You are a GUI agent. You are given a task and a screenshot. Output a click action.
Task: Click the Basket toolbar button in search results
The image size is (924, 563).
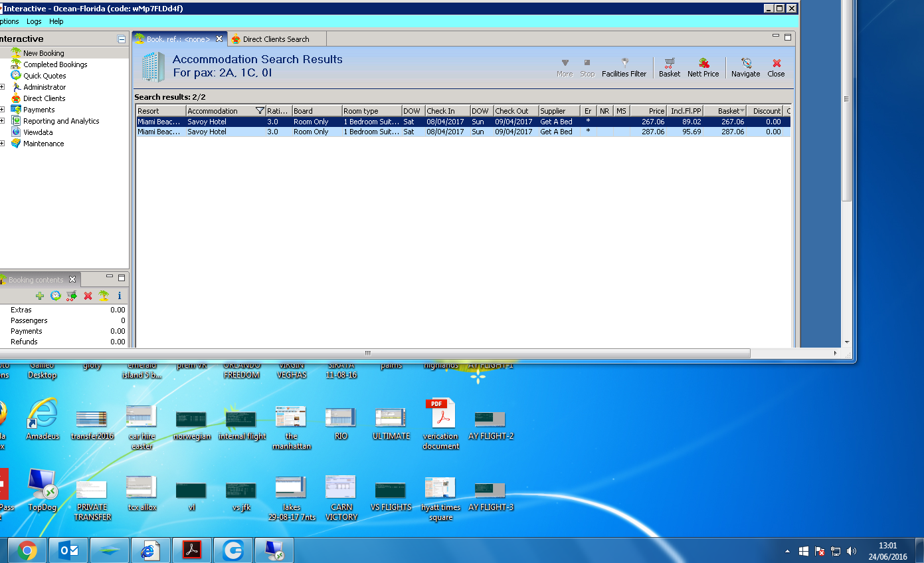[670, 68]
